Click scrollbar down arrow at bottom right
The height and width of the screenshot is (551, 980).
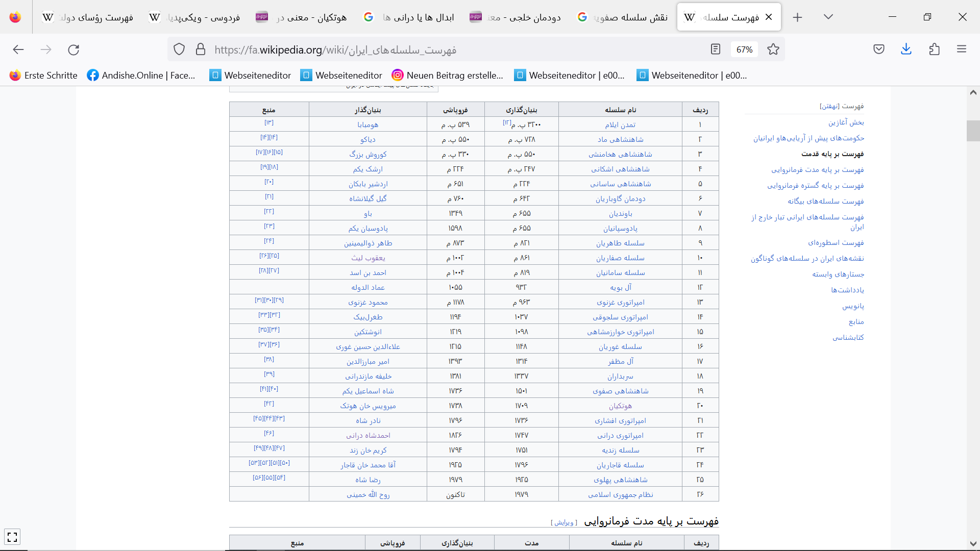click(x=973, y=544)
